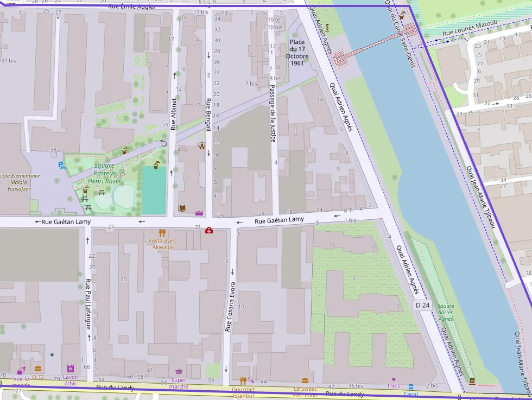This screenshot has width=532, height=400.
Task: Click the Lavoir éthic laundry icon
Action: (x=70, y=368)
